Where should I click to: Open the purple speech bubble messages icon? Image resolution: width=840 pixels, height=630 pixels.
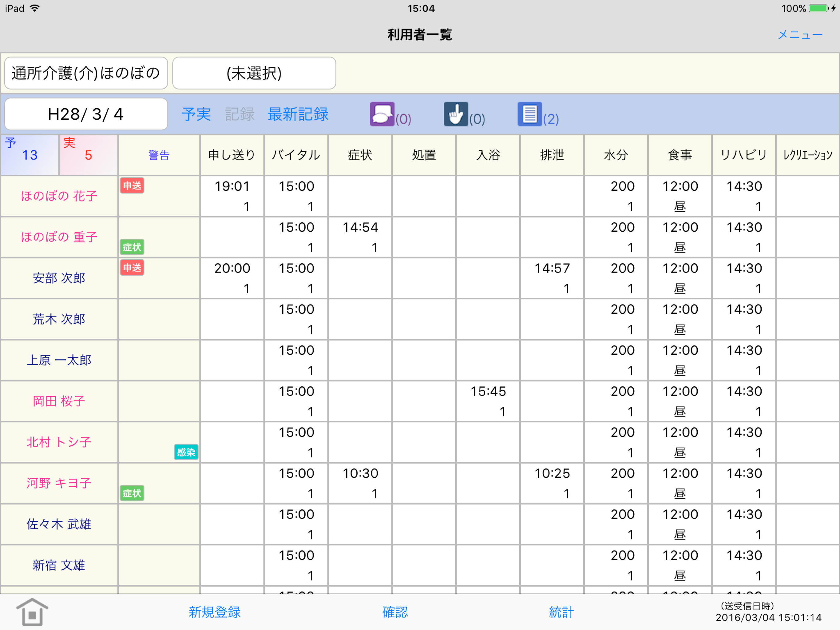point(382,114)
